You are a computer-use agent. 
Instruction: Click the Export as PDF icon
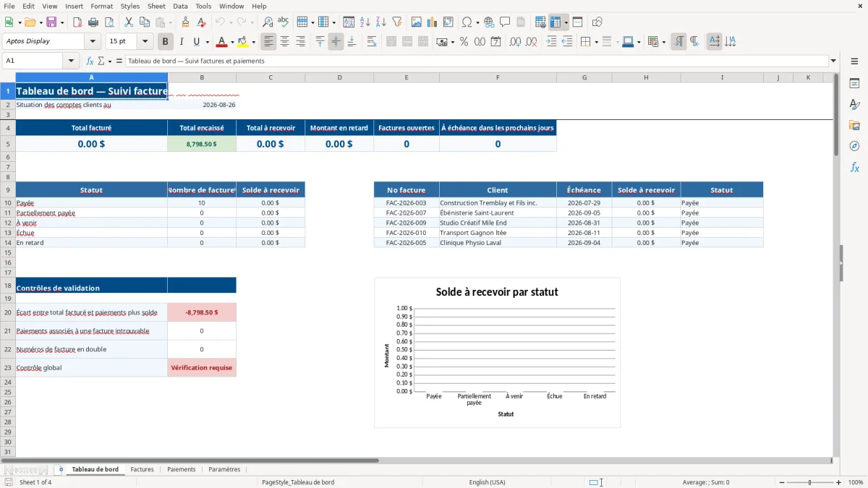pyautogui.click(x=77, y=22)
